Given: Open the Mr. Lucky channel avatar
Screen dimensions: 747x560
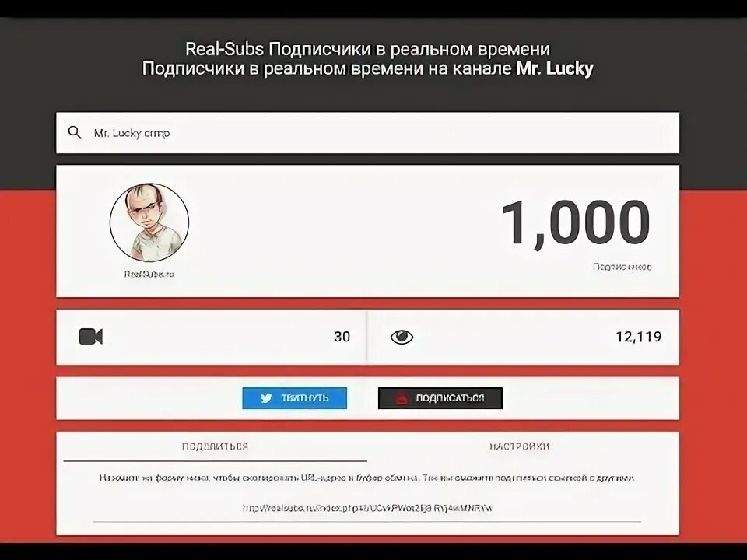Looking at the screenshot, I should (x=149, y=222).
